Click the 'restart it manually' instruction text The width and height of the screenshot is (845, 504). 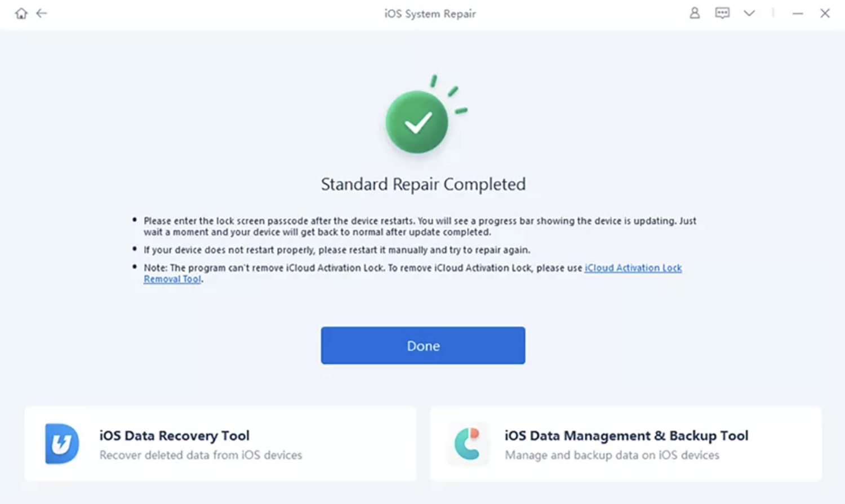(337, 250)
